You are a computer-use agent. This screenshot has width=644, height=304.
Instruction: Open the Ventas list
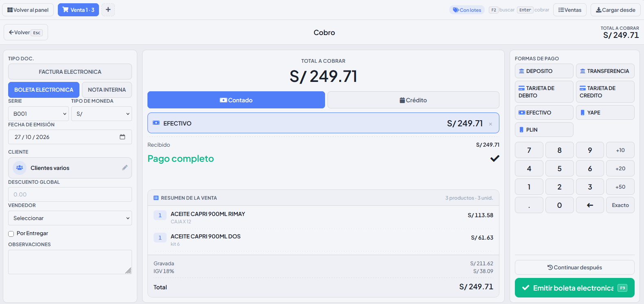(x=569, y=10)
